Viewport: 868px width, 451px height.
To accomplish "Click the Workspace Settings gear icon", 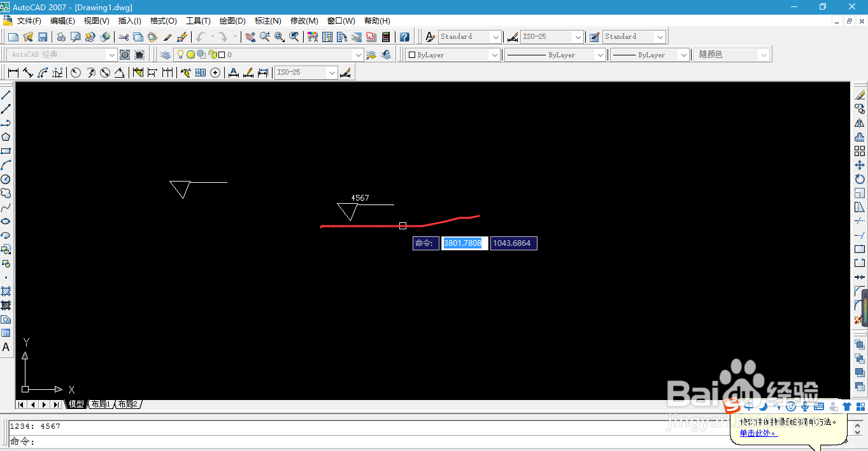I will click(x=125, y=55).
